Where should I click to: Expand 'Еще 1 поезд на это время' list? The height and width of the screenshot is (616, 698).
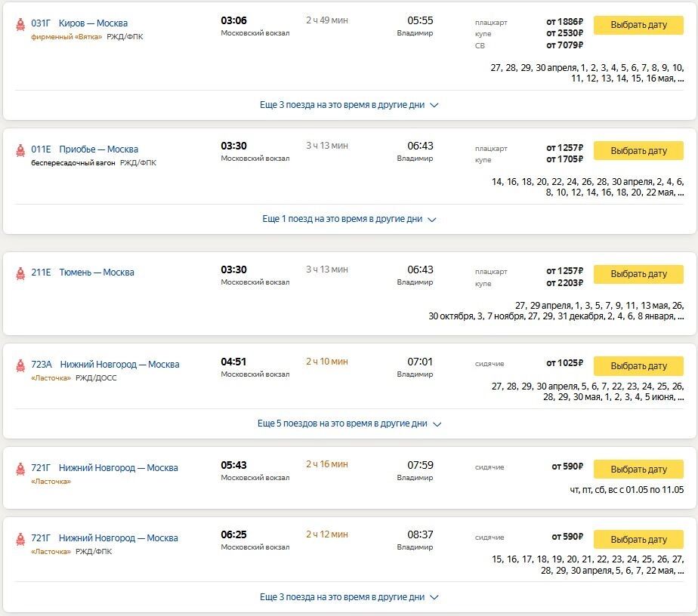pyautogui.click(x=349, y=219)
